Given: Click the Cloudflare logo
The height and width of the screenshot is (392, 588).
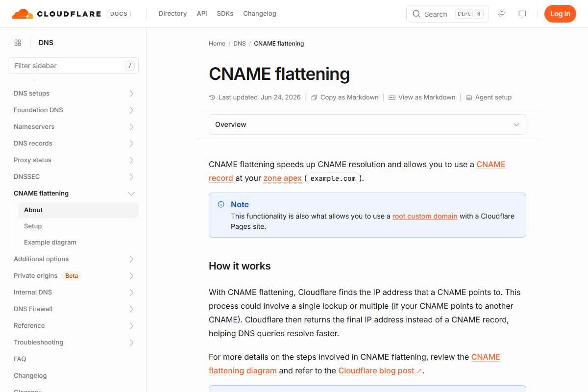Looking at the screenshot, I should click(x=57, y=14).
